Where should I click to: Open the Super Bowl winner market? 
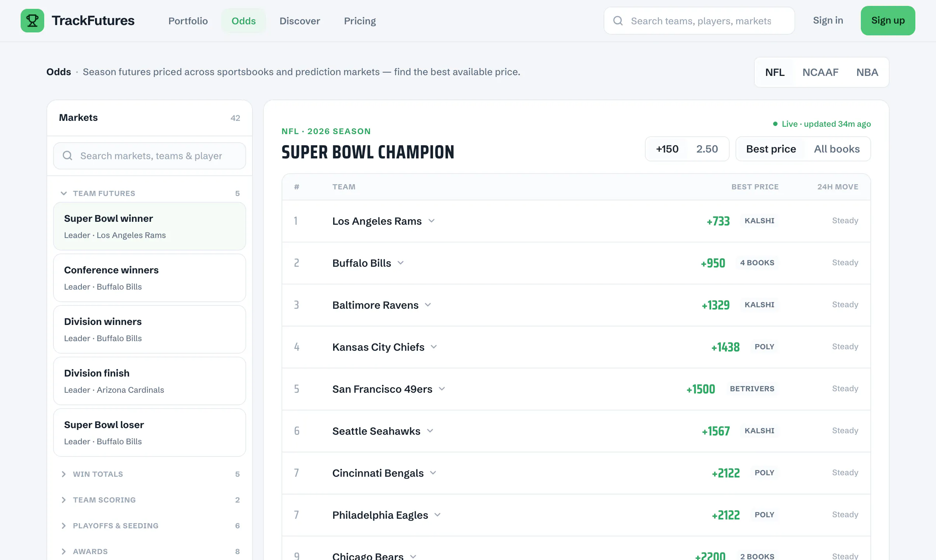point(150,227)
